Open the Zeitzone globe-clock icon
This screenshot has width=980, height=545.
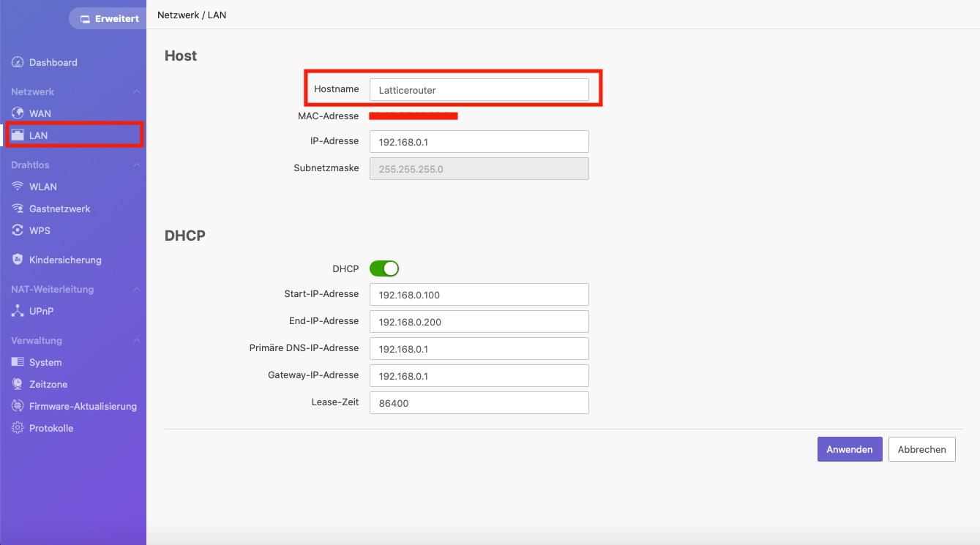[18, 384]
